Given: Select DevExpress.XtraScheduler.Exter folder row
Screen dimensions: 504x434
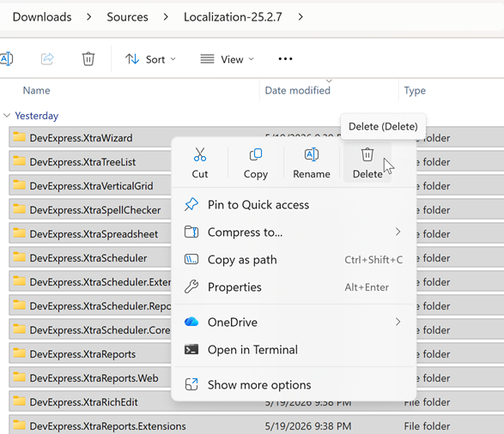Looking at the screenshot, I should point(90,282).
